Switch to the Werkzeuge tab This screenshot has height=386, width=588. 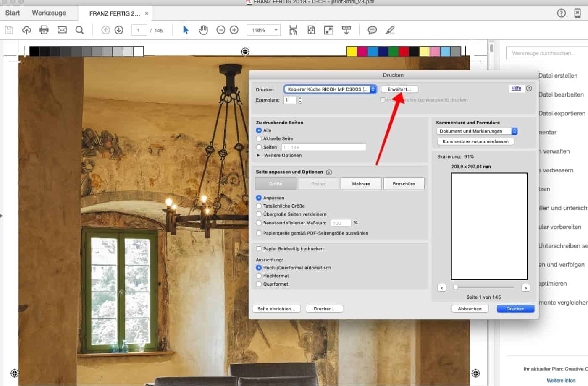pyautogui.click(x=49, y=13)
